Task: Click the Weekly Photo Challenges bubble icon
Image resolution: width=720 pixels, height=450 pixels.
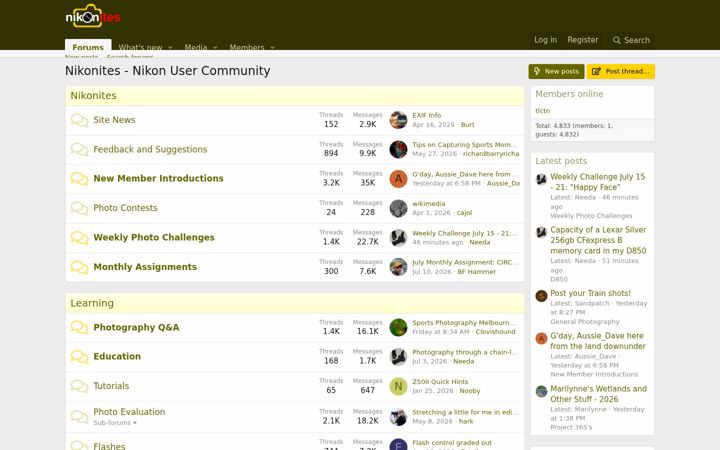Action: [x=79, y=237]
